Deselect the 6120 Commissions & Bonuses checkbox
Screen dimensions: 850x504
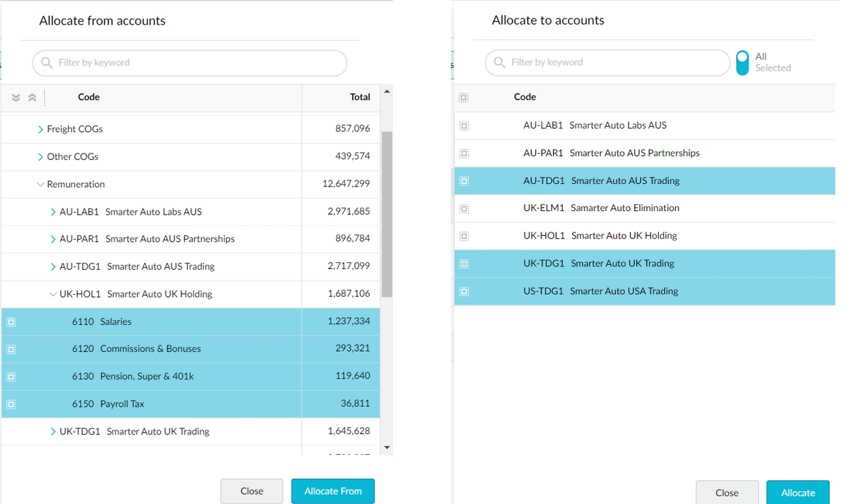point(11,349)
